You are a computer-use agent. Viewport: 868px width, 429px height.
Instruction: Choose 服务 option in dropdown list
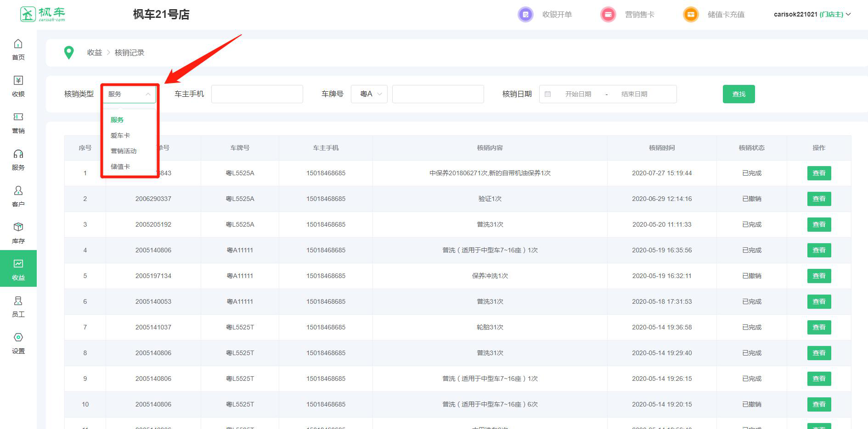[117, 120]
